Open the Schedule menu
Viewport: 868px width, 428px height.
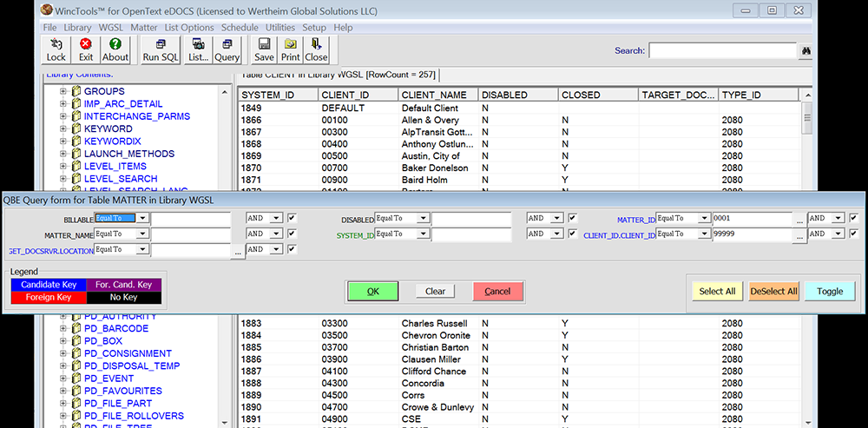(x=240, y=27)
